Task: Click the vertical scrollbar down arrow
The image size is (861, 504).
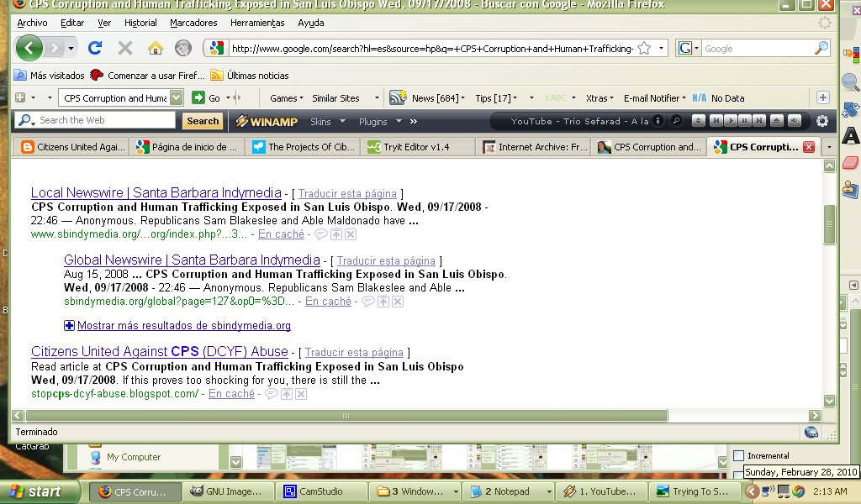Action: pos(829,401)
